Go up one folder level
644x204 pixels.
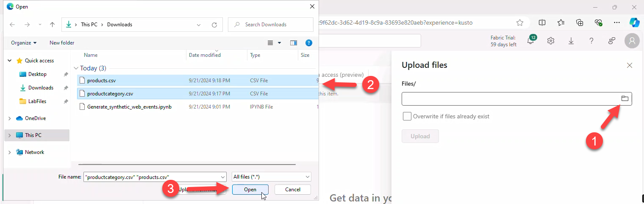pos(52,25)
